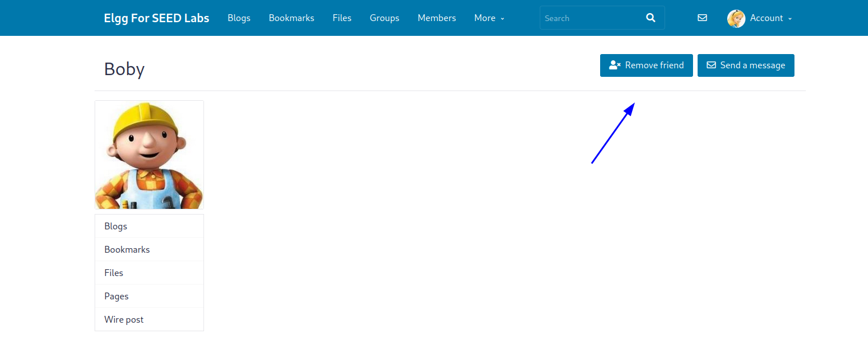Open the messages envelope icon in header
This screenshot has height=354, width=868.
pos(702,18)
